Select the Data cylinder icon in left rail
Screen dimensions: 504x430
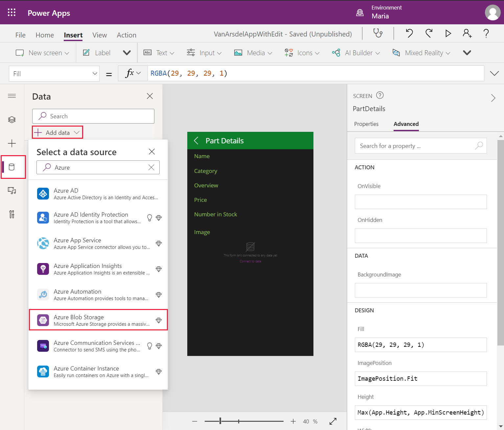point(12,167)
